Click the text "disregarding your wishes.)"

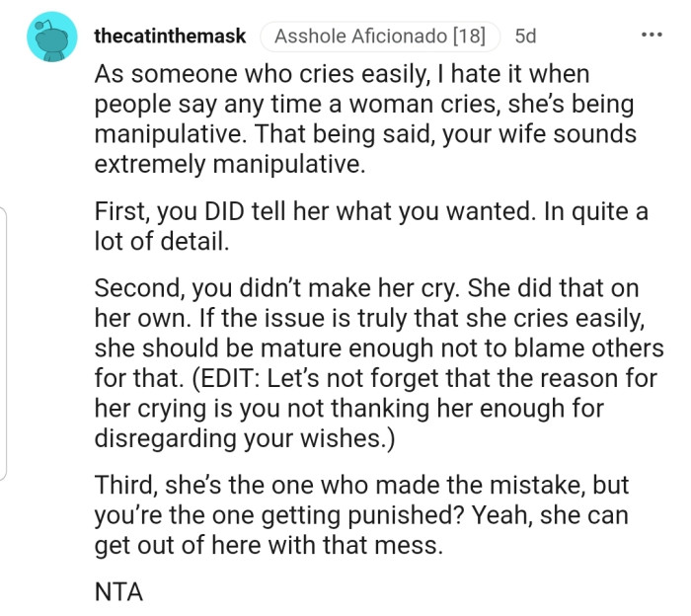245,437
